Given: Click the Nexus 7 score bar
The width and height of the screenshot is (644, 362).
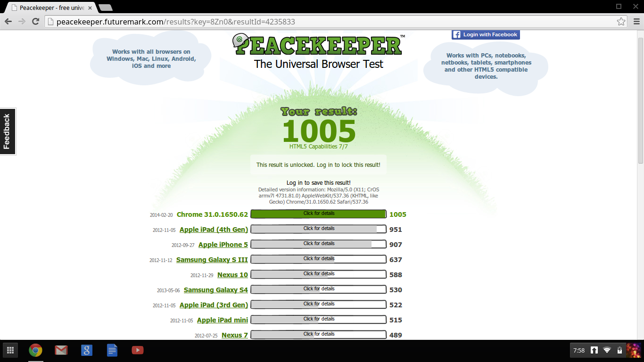Looking at the screenshot, I should [x=319, y=335].
